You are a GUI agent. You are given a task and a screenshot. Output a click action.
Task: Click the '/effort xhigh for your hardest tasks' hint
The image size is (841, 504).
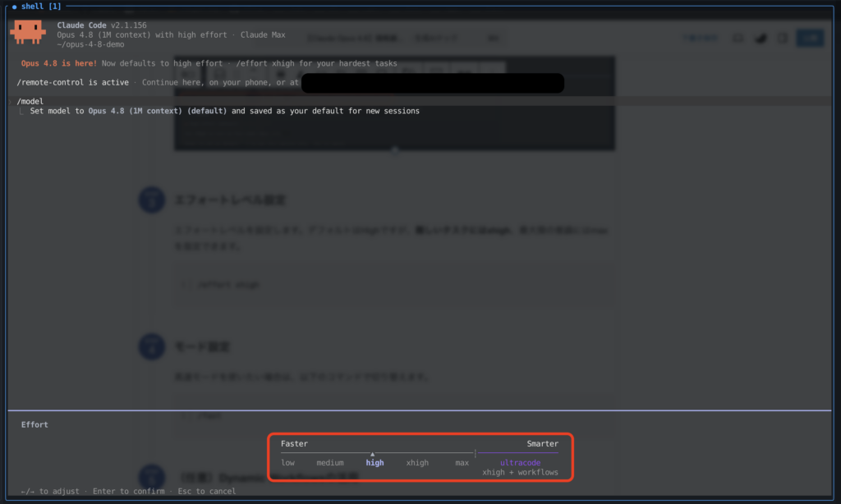coord(316,63)
